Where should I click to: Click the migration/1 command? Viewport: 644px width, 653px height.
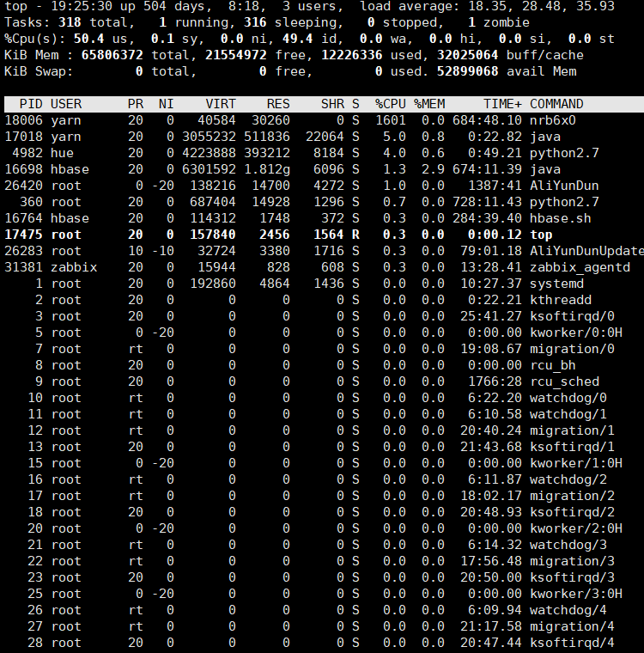point(572,430)
